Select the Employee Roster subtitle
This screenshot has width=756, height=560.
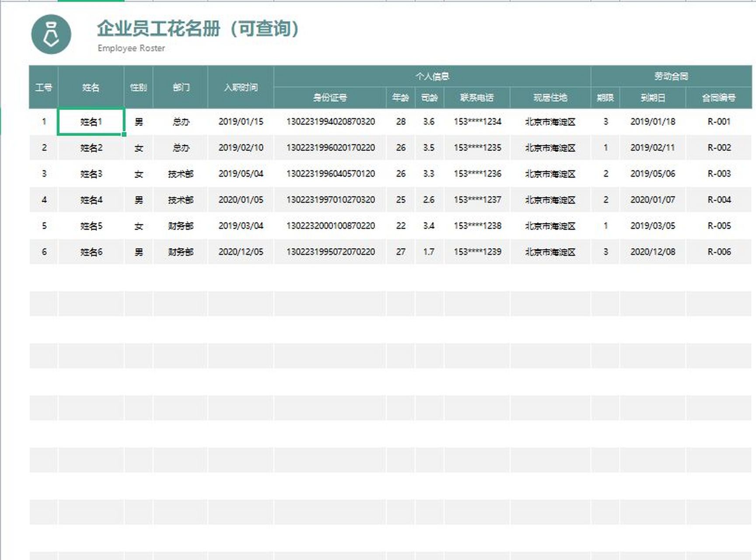click(131, 48)
